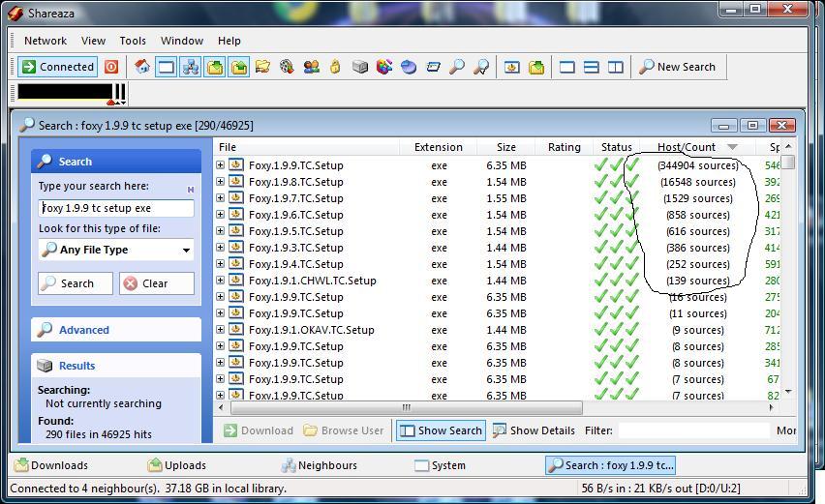The image size is (825, 504).
Task: Click the red power icon beside Connected
Action: [x=111, y=67]
